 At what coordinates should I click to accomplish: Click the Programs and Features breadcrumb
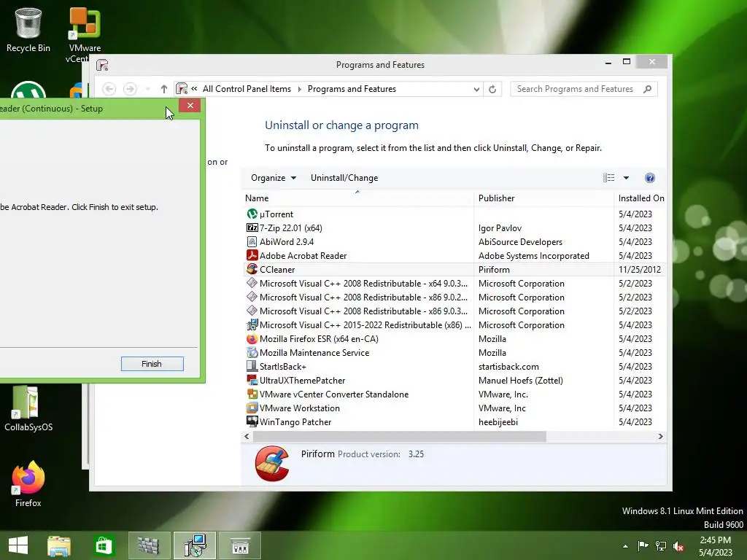click(x=352, y=89)
